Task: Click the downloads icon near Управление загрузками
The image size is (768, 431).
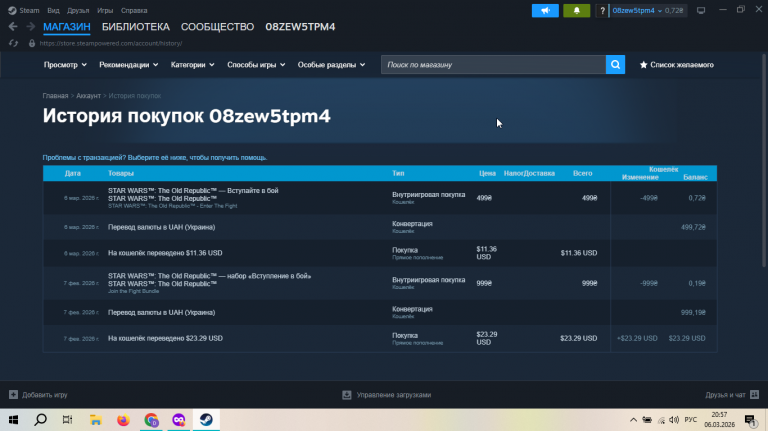Action: (347, 395)
